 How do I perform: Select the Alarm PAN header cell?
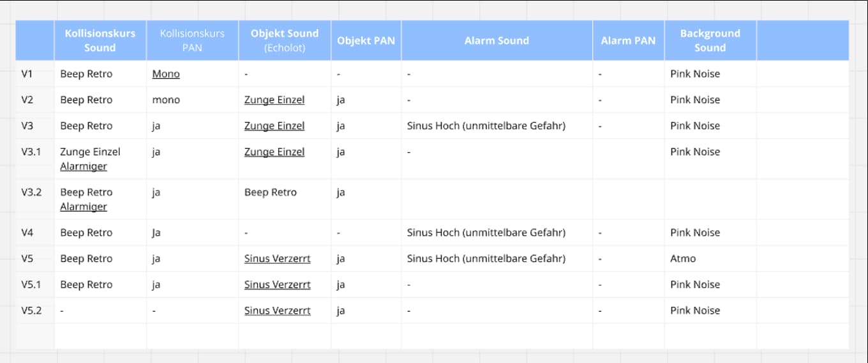click(628, 40)
